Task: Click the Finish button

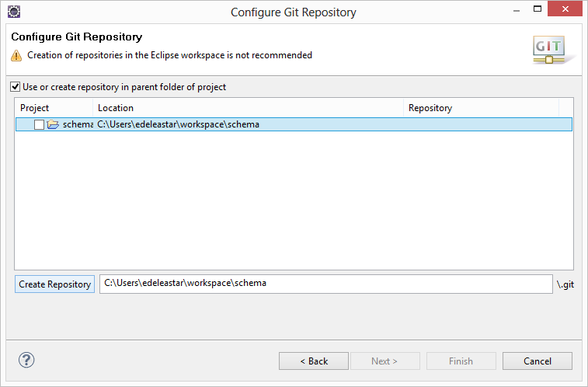Action: pyautogui.click(x=461, y=361)
